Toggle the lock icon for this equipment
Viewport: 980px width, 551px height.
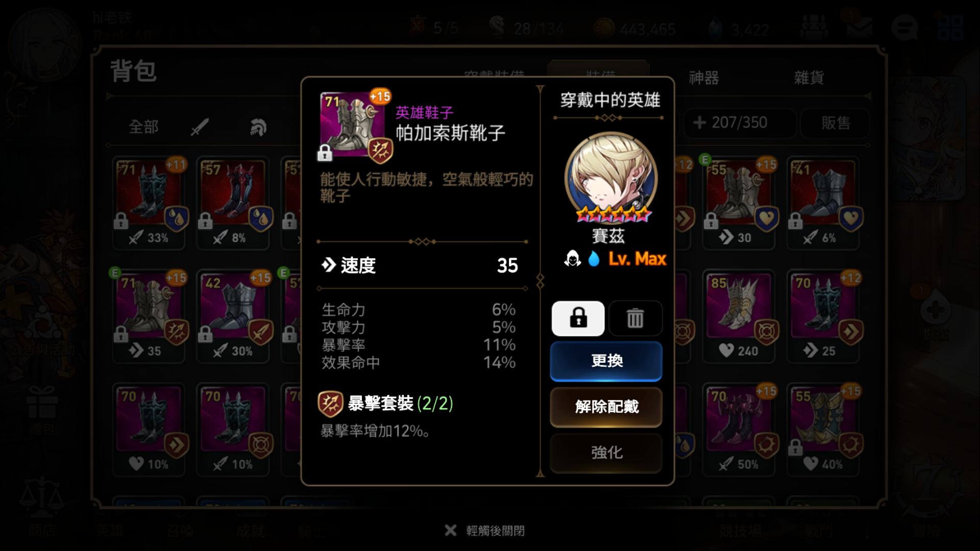578,318
